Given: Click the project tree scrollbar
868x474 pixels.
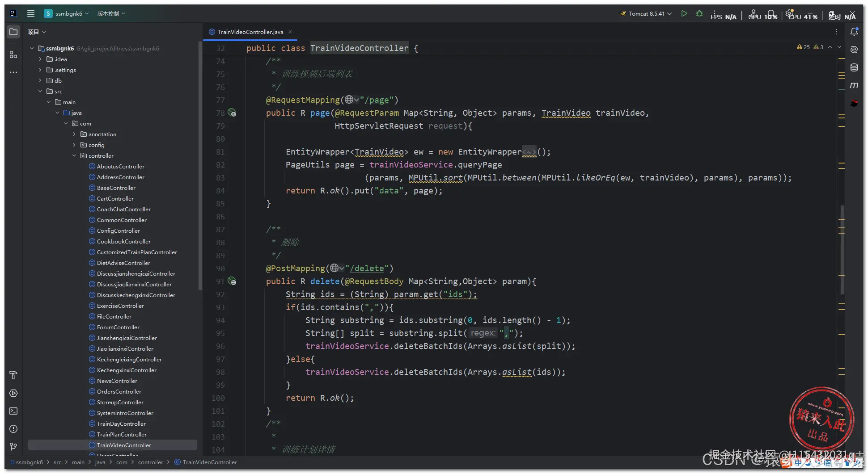Looking at the screenshot, I should point(200,165).
